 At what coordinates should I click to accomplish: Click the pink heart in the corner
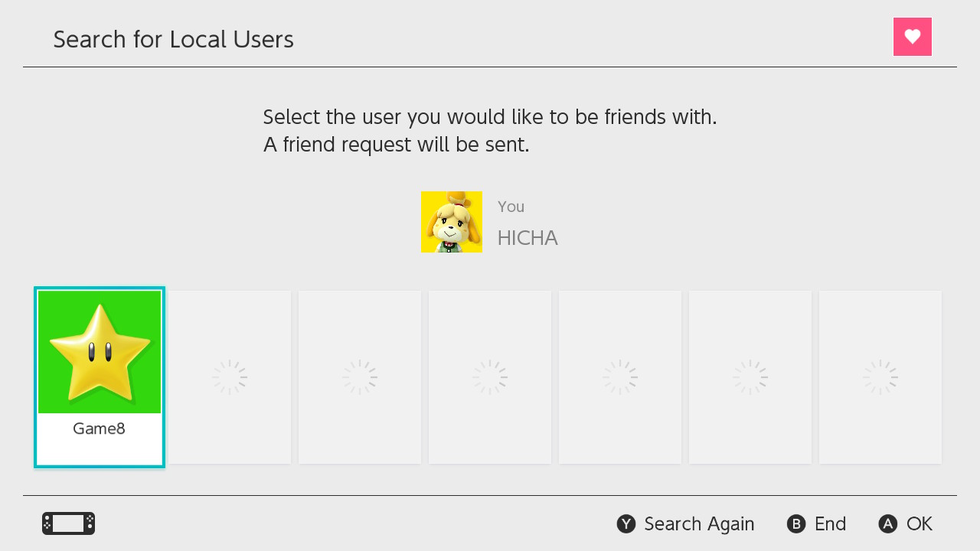[x=913, y=36]
